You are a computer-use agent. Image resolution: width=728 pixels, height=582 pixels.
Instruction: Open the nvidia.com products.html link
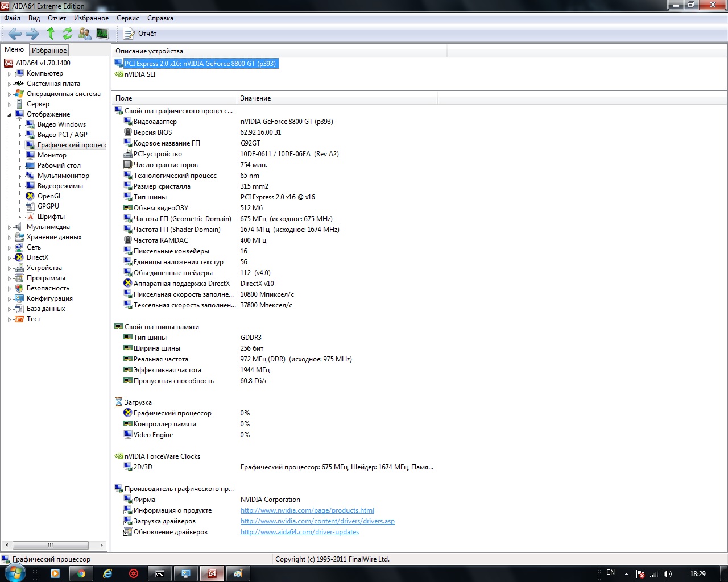tap(307, 510)
